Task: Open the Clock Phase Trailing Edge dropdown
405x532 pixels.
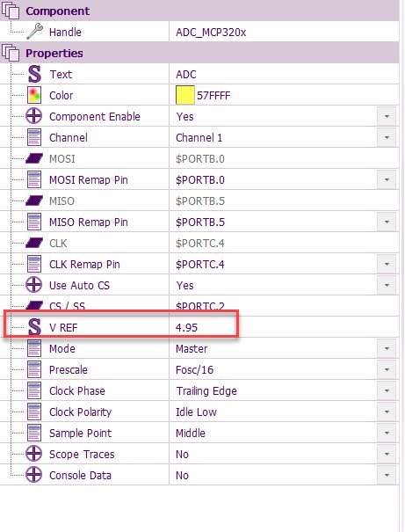Action: (387, 390)
